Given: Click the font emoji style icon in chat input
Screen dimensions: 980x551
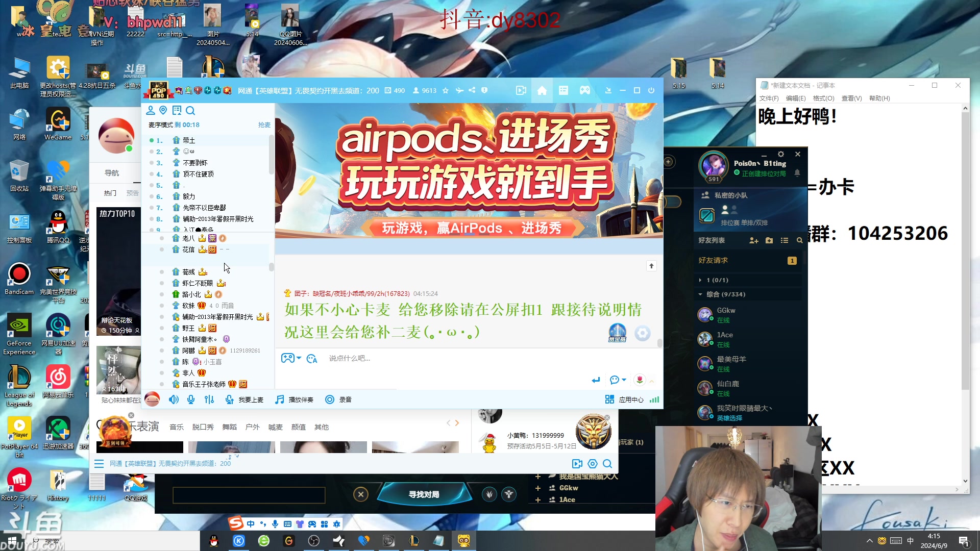Looking at the screenshot, I should (312, 359).
